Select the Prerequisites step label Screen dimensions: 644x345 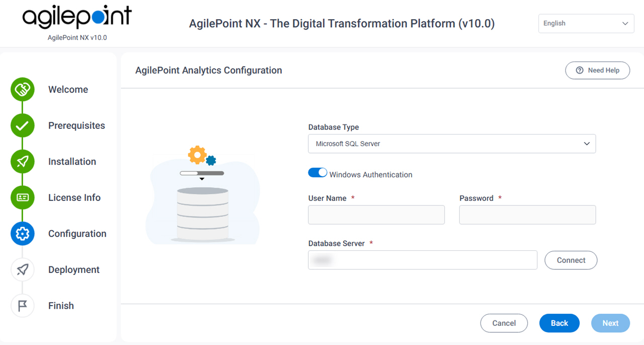click(x=76, y=125)
